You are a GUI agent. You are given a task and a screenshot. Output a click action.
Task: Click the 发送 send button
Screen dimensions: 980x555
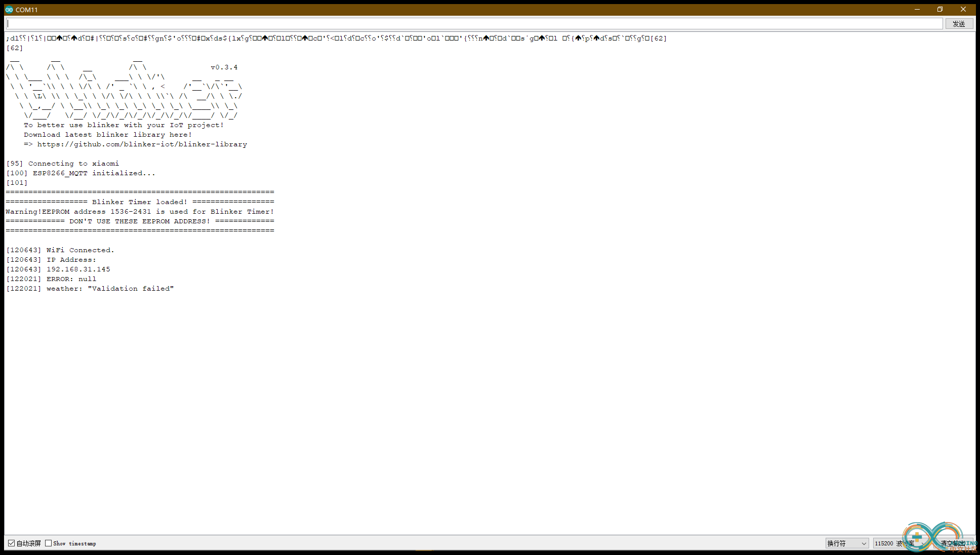coord(959,24)
